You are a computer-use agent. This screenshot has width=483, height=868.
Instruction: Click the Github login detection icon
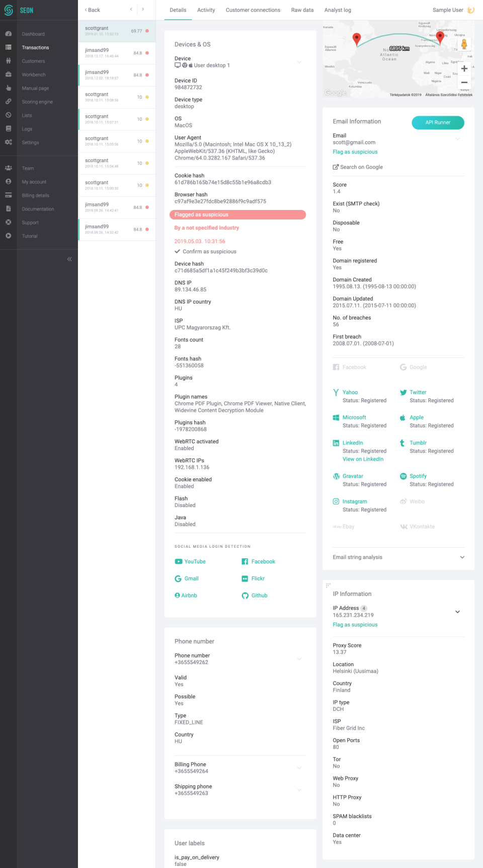pos(245,596)
